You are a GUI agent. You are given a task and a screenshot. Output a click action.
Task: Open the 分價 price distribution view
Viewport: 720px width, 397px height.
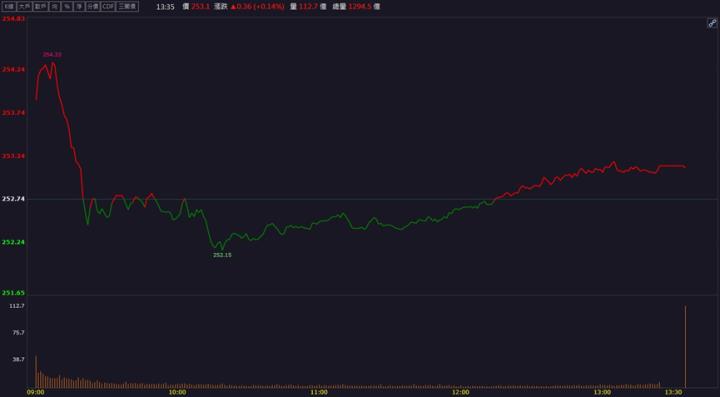pyautogui.click(x=93, y=6)
